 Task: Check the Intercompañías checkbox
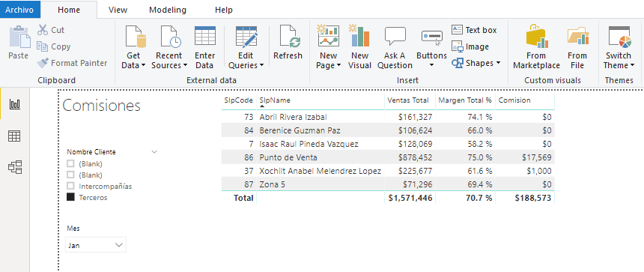(x=70, y=186)
